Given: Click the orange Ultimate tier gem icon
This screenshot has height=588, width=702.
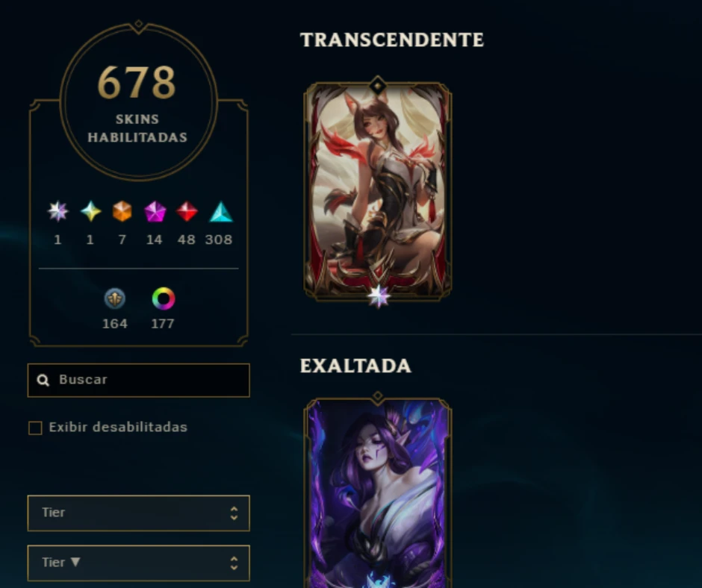Looking at the screenshot, I should pos(122,212).
